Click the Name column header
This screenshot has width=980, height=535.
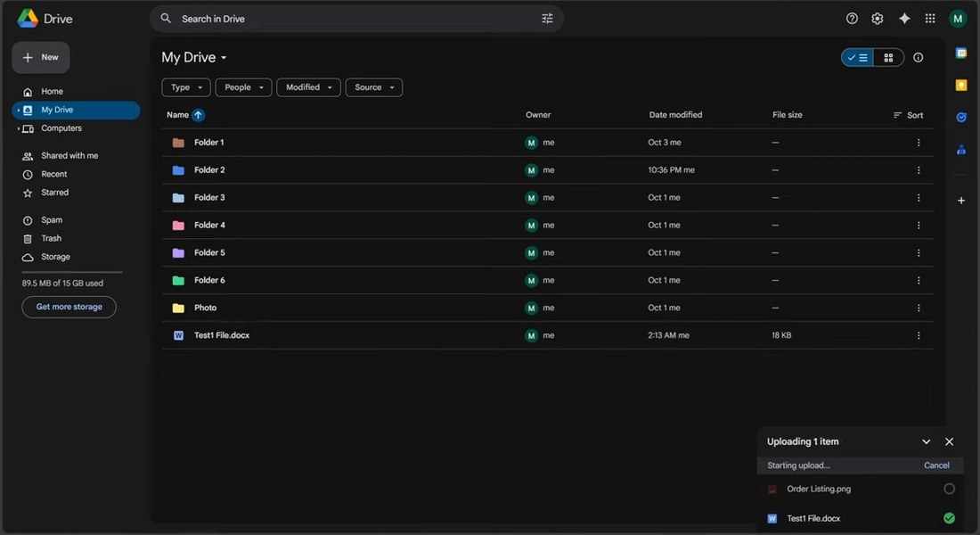[177, 115]
